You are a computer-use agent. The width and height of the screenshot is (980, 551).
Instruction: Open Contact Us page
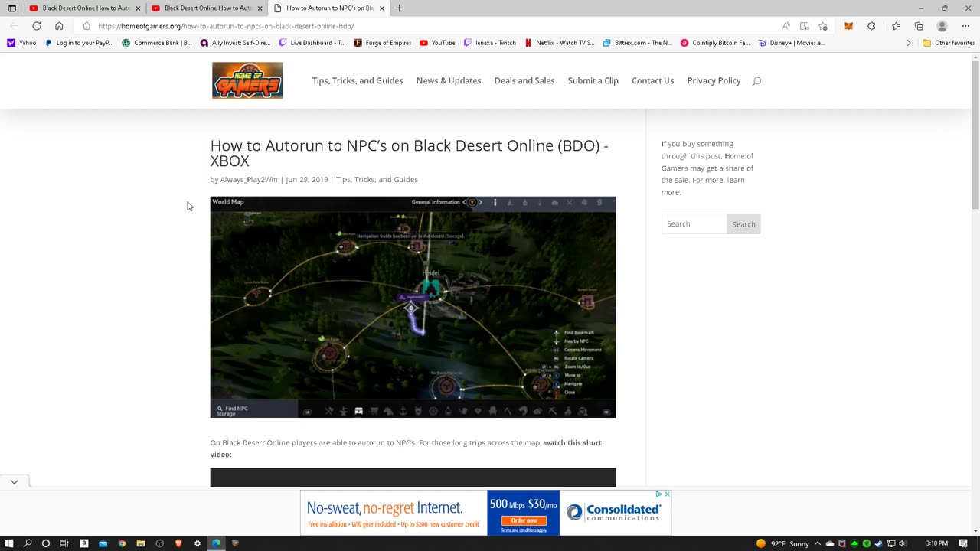[653, 81]
